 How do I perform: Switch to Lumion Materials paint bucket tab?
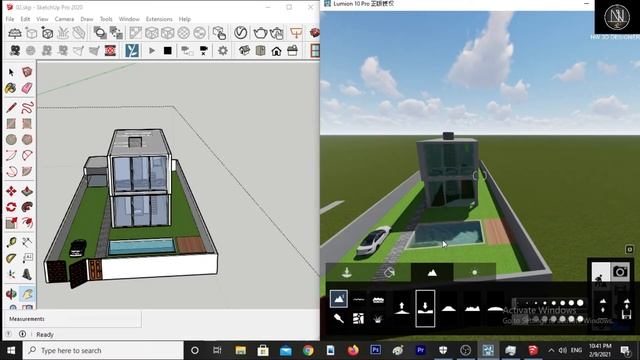pos(389,273)
